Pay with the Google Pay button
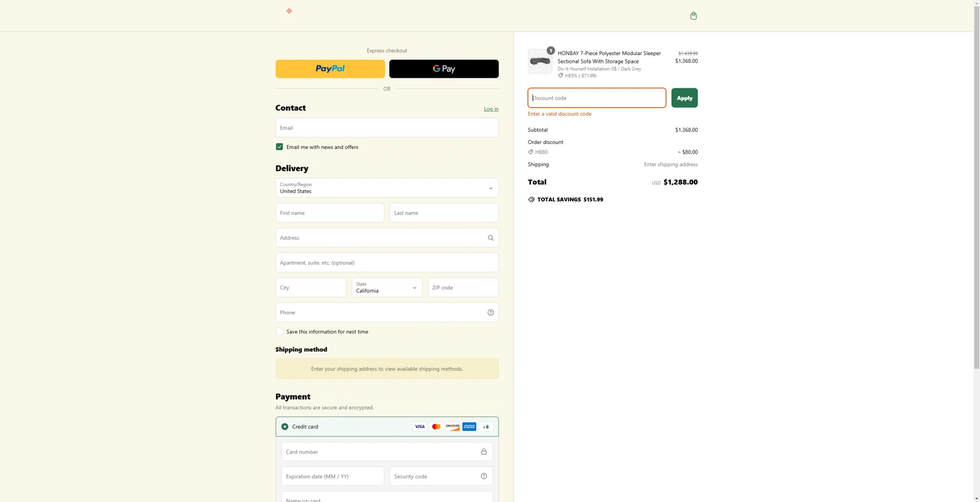Viewport: 980px width, 502px height. (x=444, y=69)
